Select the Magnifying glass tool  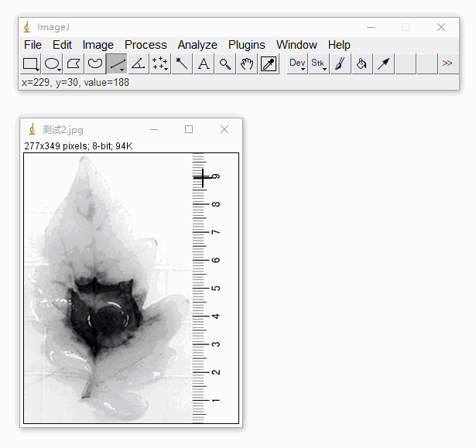pos(225,63)
